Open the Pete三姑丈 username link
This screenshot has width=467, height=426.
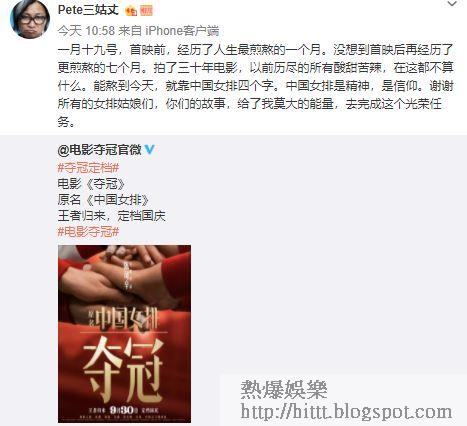pyautogui.click(x=88, y=10)
